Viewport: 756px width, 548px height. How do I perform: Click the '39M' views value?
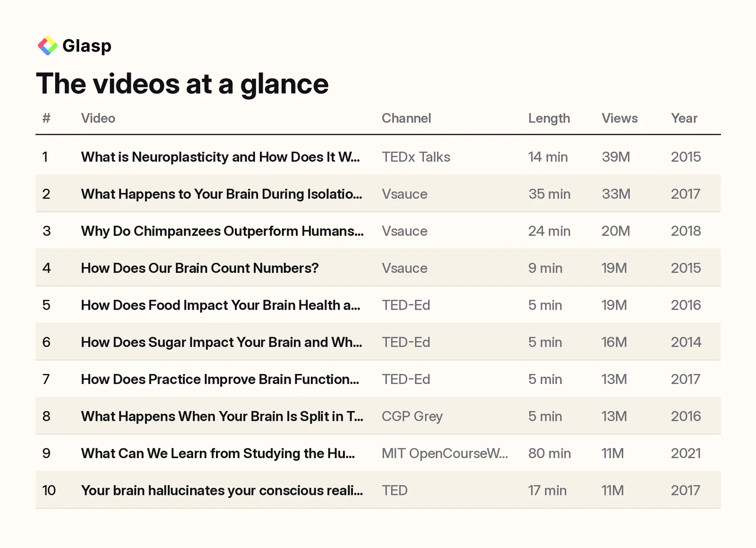pos(616,157)
